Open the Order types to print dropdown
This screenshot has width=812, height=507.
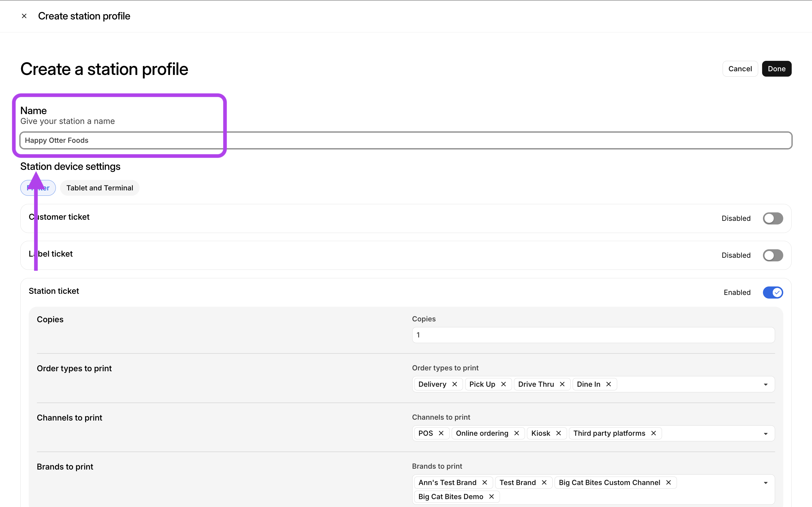(x=765, y=384)
